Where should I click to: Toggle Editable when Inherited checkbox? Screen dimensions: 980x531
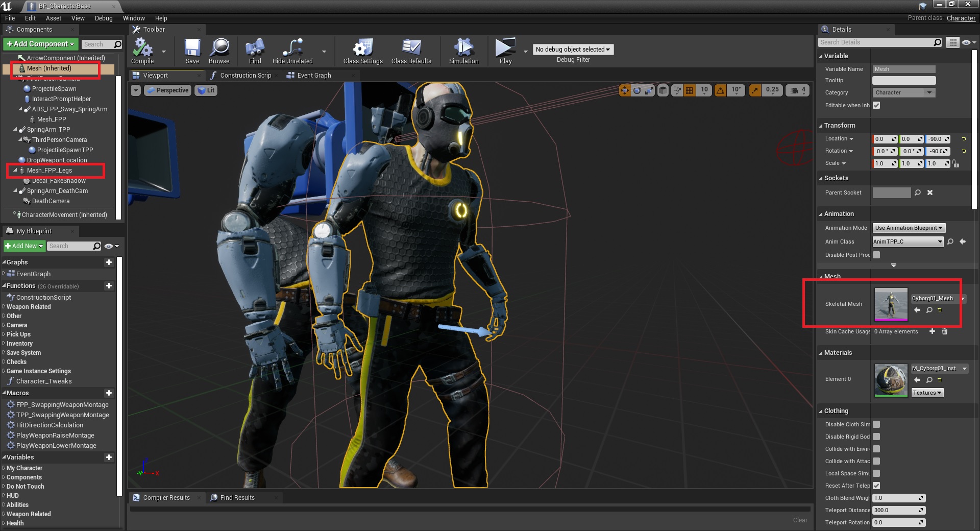876,105
